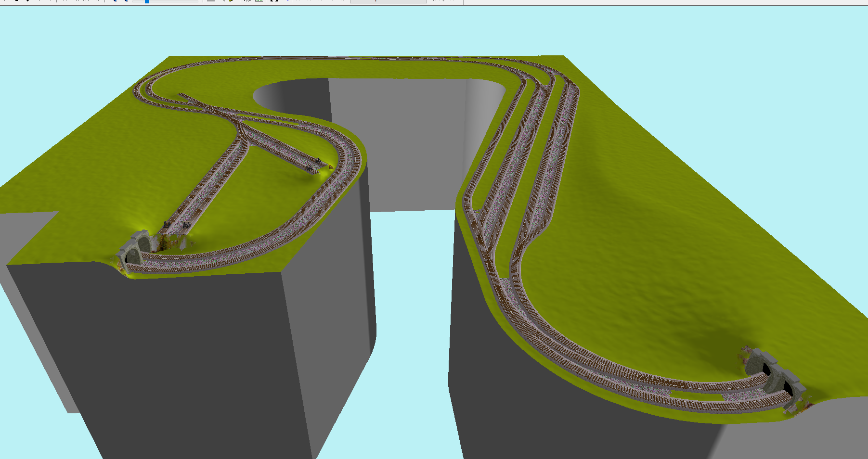Image resolution: width=868 pixels, height=459 pixels.
Task: Click the buffer stops ending the middle siding
Action: [313, 163]
